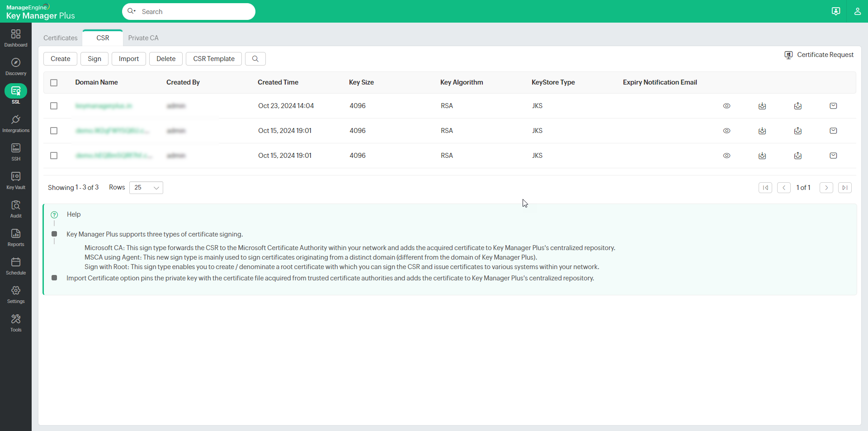
Task: Open the Schedule section
Action: (16, 265)
